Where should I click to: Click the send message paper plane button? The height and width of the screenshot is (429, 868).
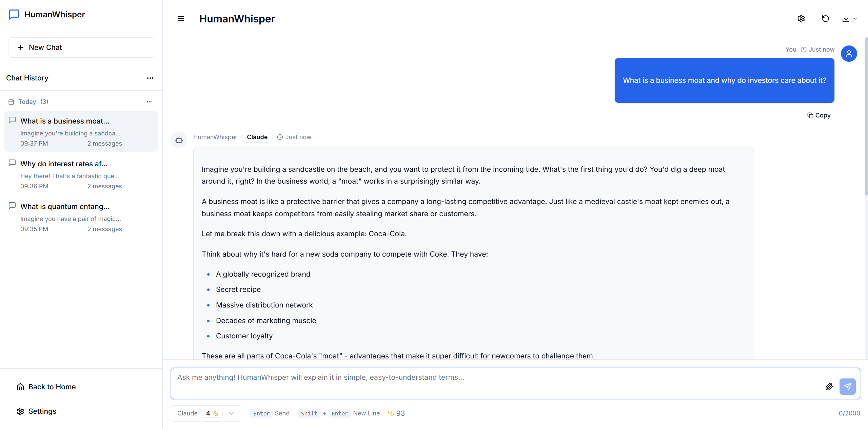(848, 387)
